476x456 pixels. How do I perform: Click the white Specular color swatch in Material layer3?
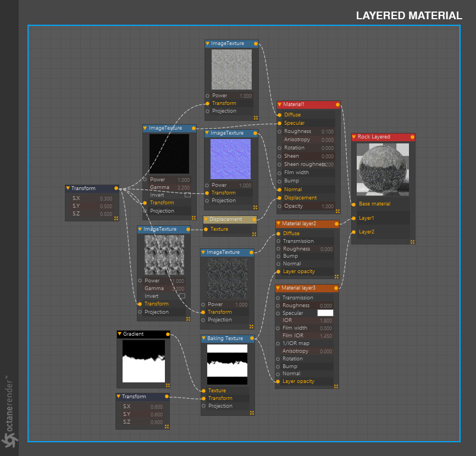click(325, 313)
